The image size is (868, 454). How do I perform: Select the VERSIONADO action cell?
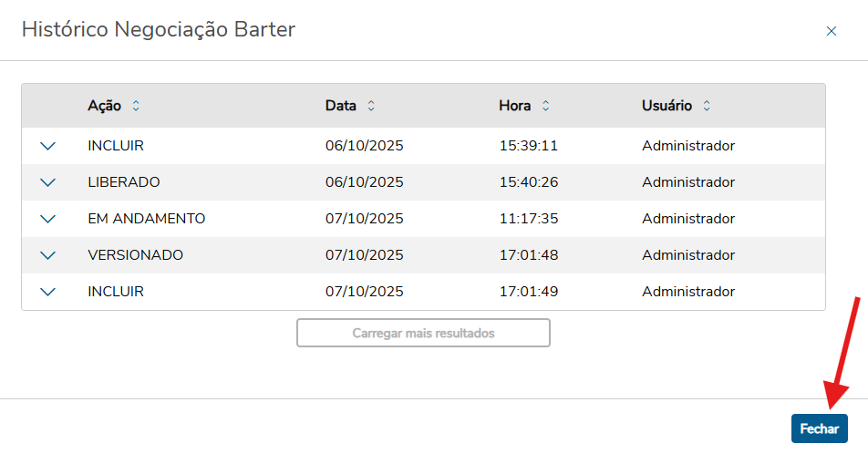click(x=135, y=255)
